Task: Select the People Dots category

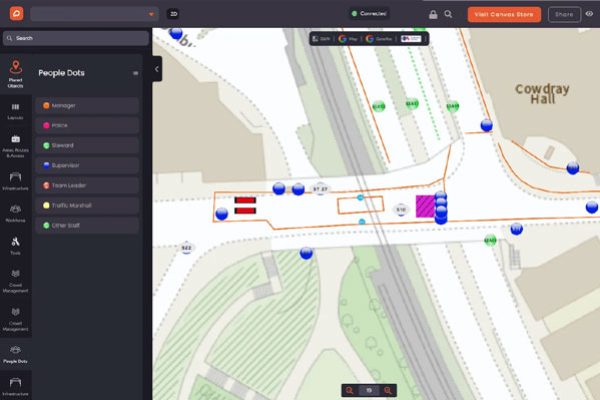Action: [x=16, y=354]
